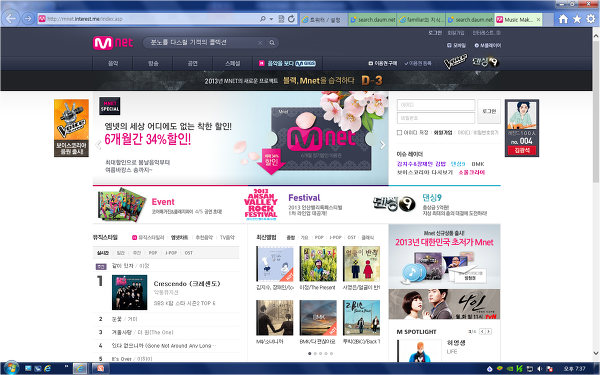Click the browser Back arrow button
The width and height of the screenshot is (600, 375).
point(11,18)
